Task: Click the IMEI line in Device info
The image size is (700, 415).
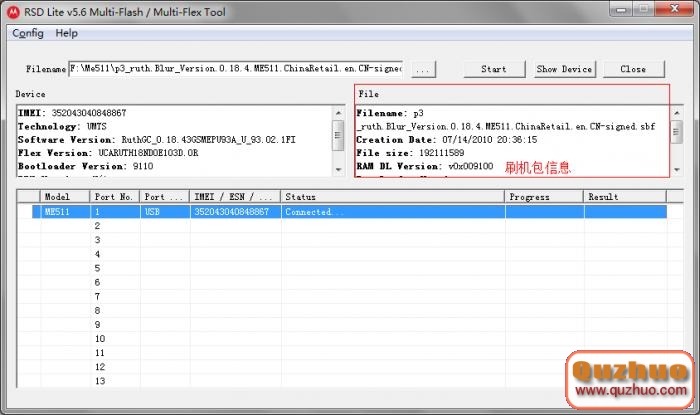Action: point(72,113)
